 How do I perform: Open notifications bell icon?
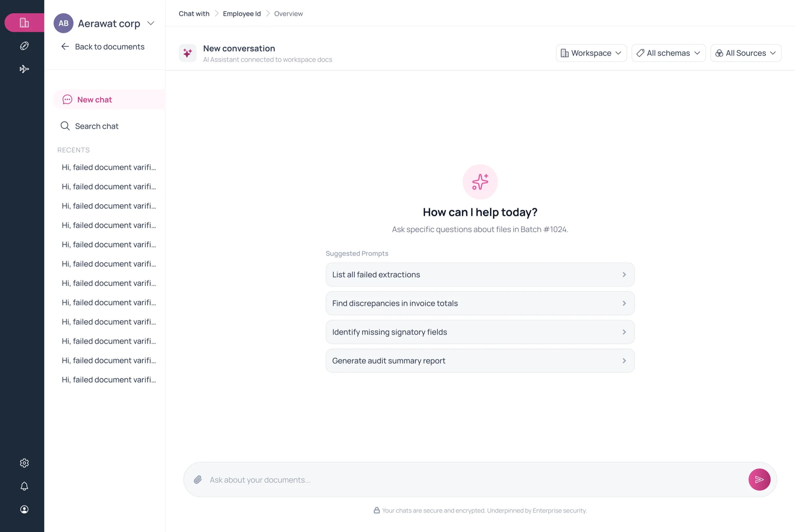[x=24, y=486]
